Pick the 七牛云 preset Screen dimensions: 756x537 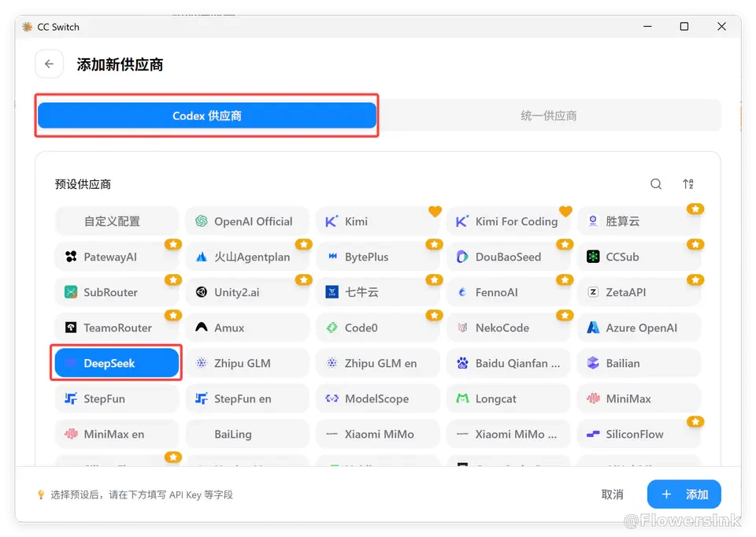tap(378, 292)
